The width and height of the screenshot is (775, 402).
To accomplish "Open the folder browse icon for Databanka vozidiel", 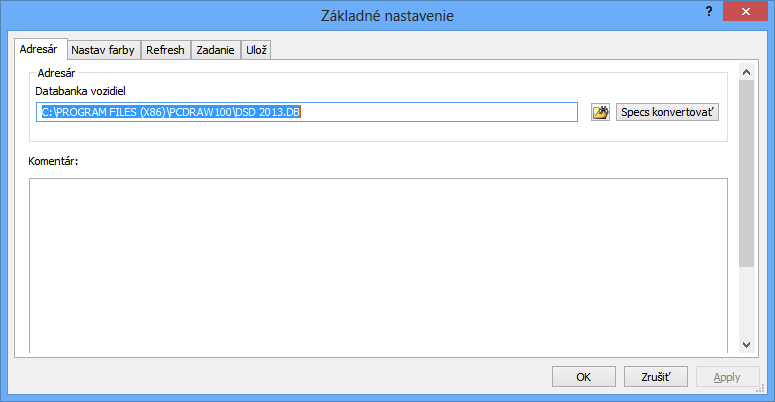I will pyautogui.click(x=600, y=112).
